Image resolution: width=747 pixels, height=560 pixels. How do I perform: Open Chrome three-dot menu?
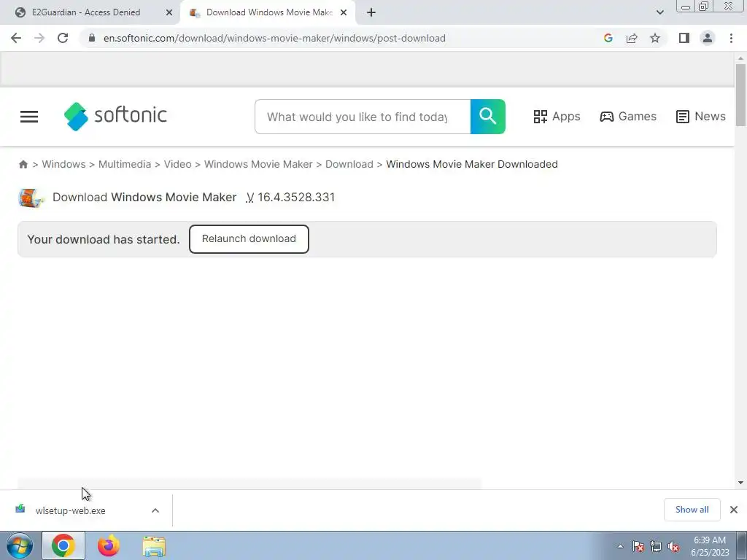[x=731, y=38]
